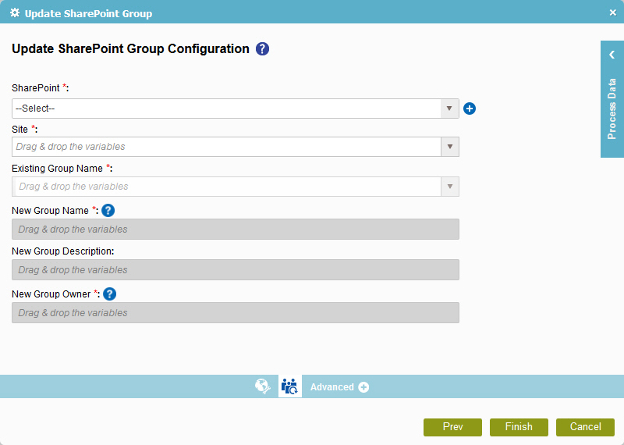
Task: Add a new SharePoint access token
Action: point(470,108)
